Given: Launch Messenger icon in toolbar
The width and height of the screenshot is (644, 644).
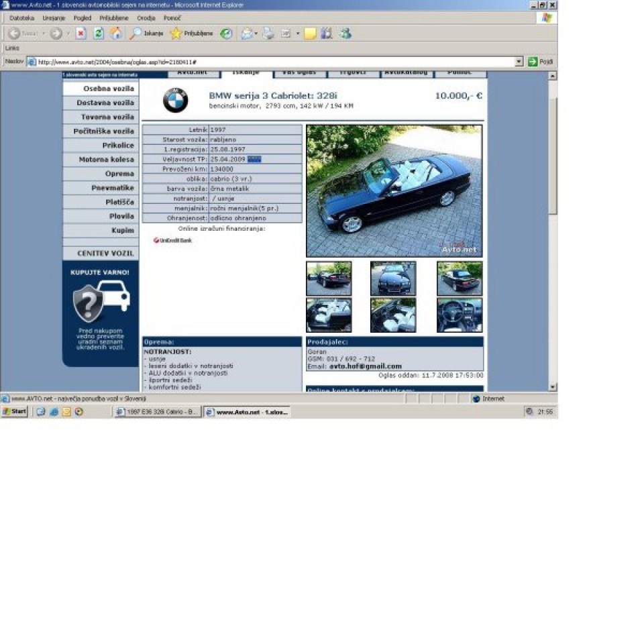Looking at the screenshot, I should pos(345,34).
